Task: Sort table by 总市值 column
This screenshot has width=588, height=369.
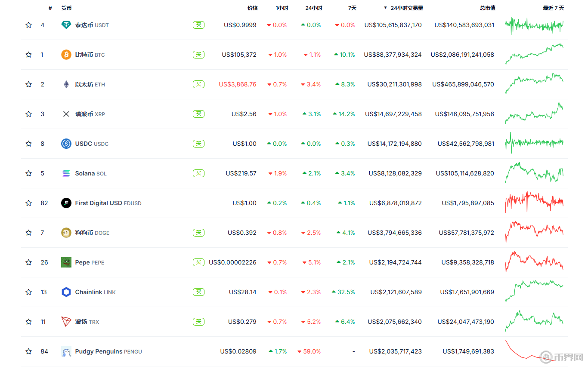Action: [x=487, y=8]
